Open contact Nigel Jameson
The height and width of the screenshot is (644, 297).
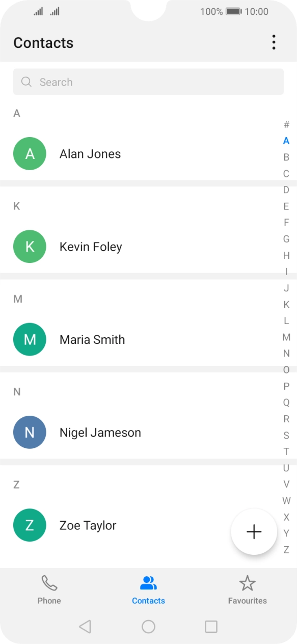pos(100,432)
